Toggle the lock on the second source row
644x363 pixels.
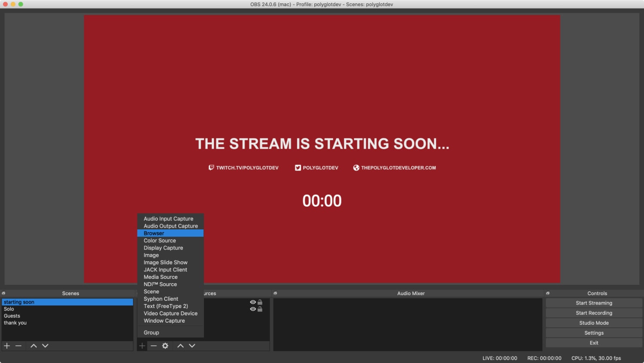click(260, 309)
